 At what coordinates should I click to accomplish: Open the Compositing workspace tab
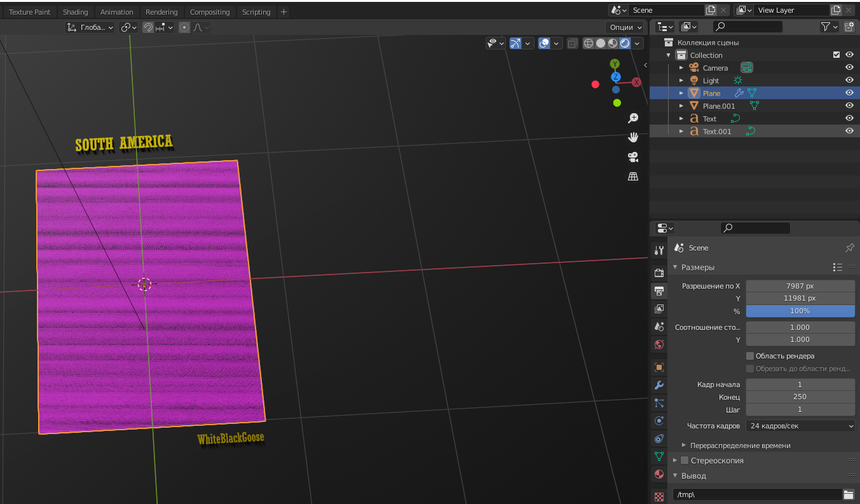tap(210, 12)
